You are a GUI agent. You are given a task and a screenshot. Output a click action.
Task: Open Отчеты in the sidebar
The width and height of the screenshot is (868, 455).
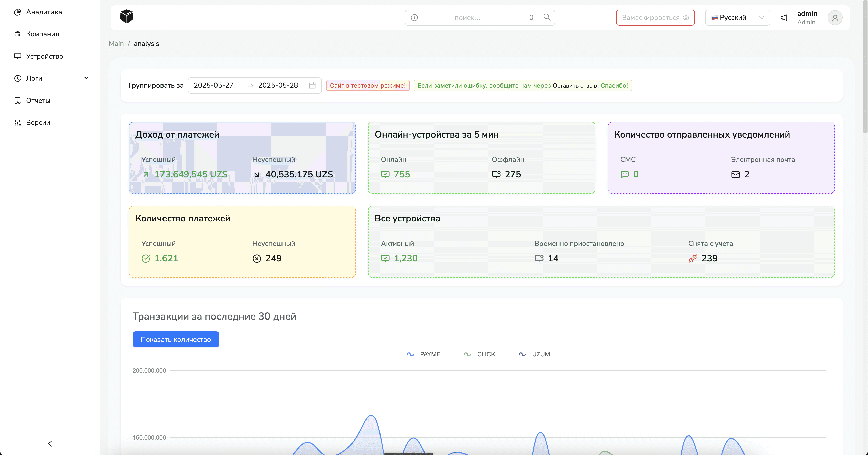(x=38, y=101)
